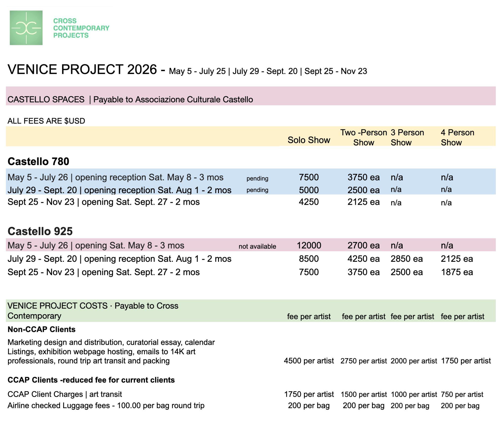
Task: Click the 12000 solo show fee
Action: click(309, 245)
